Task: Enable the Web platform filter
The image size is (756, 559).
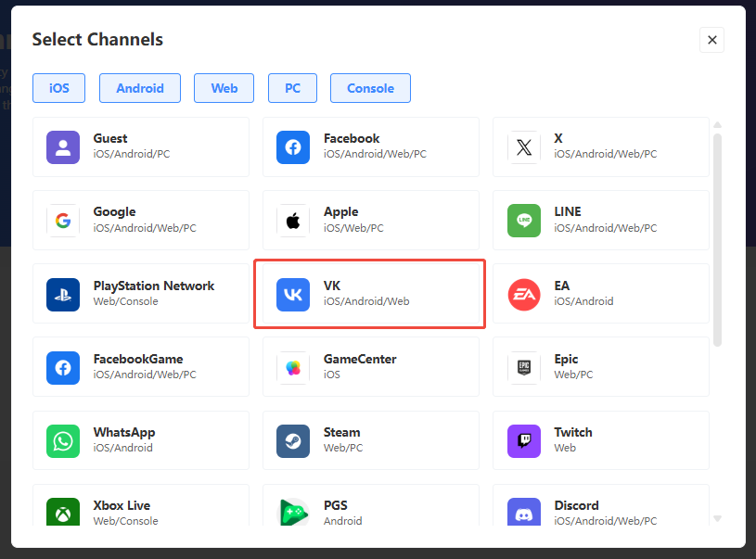Action: [224, 88]
